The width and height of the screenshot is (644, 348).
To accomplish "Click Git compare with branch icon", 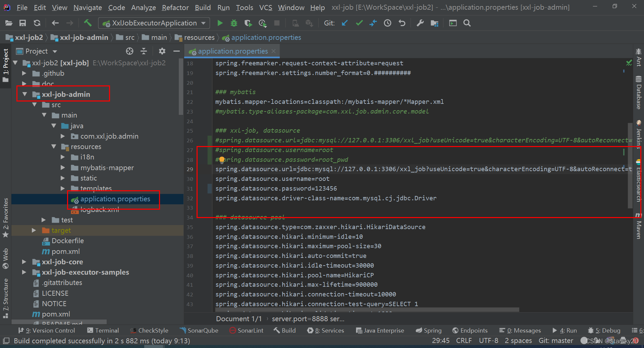I will (x=373, y=23).
